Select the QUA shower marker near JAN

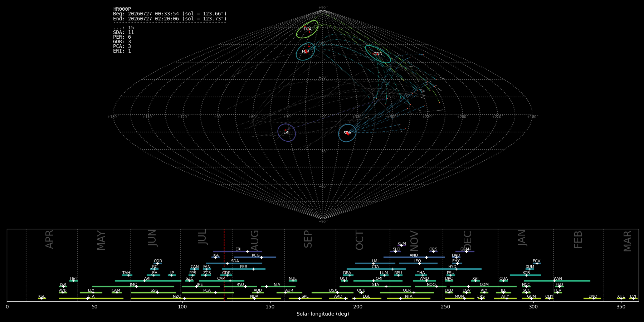pos(503,281)
